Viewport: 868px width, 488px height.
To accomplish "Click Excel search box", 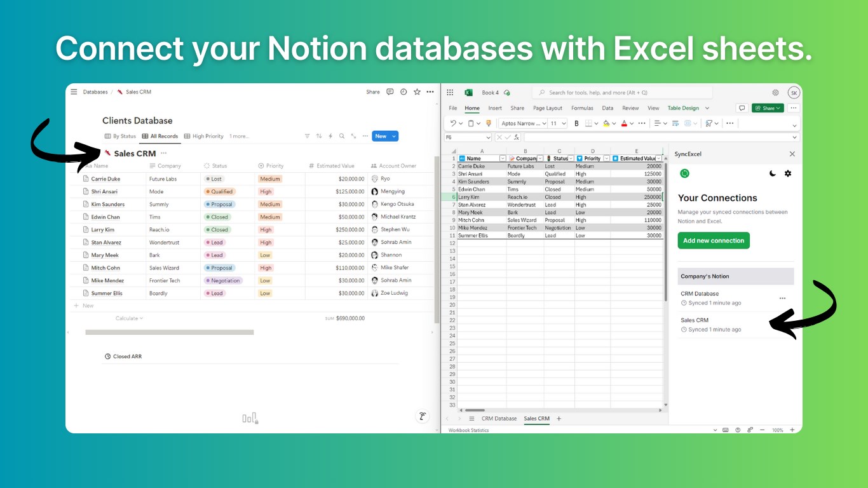I will (621, 93).
